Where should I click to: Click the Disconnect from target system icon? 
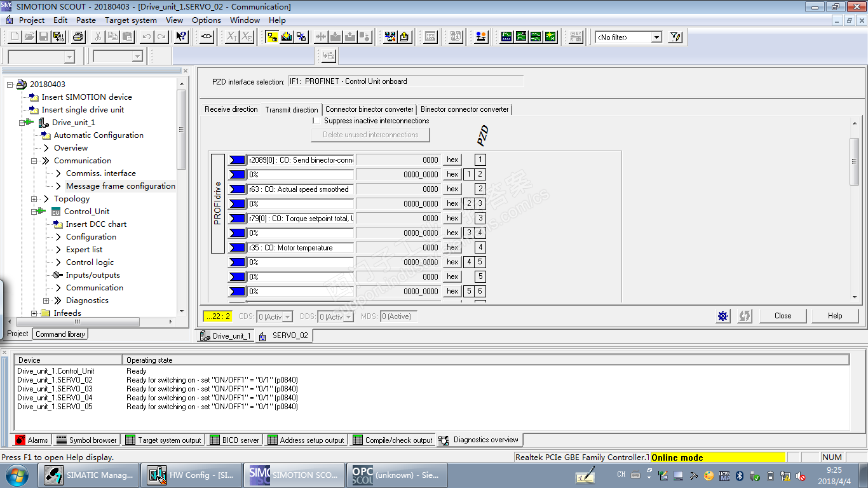pyautogui.click(x=301, y=37)
